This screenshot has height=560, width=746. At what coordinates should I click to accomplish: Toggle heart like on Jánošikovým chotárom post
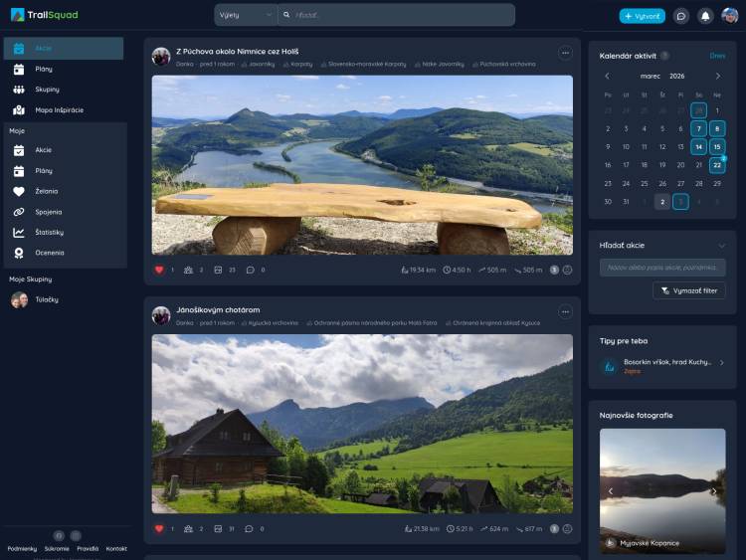pos(159,528)
